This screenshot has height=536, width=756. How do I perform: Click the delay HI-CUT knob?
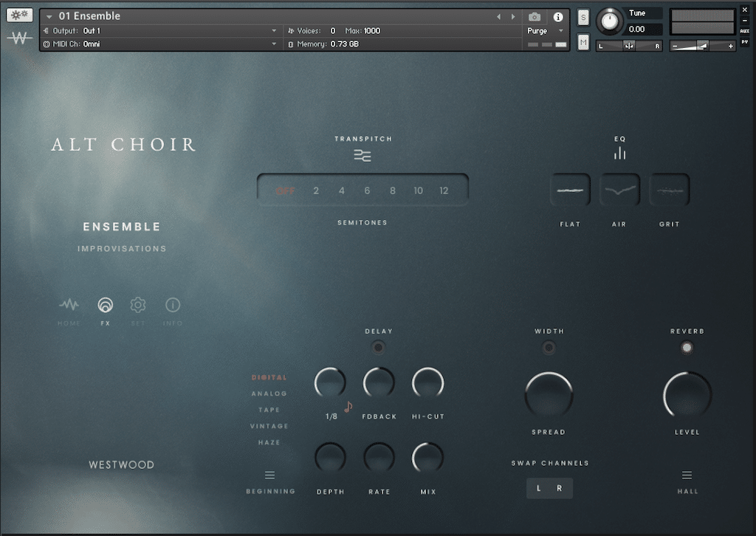(x=427, y=383)
